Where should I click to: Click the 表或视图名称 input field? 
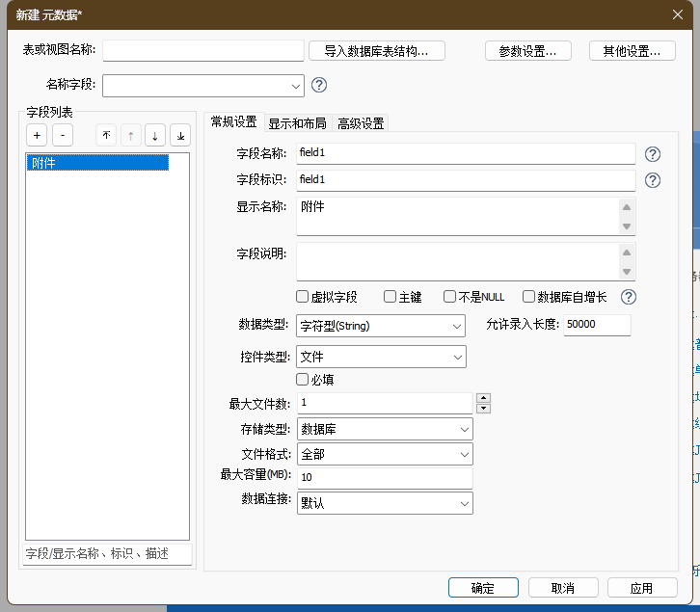pyautogui.click(x=202, y=50)
